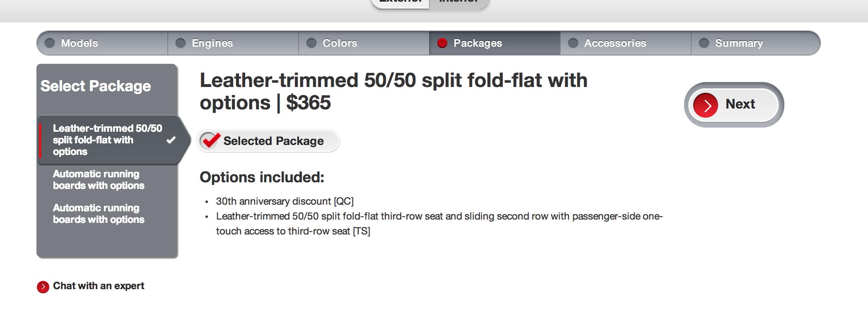Toggle the Selected Package checkbox button
Viewport: 868px width, 319px height.
(x=268, y=141)
